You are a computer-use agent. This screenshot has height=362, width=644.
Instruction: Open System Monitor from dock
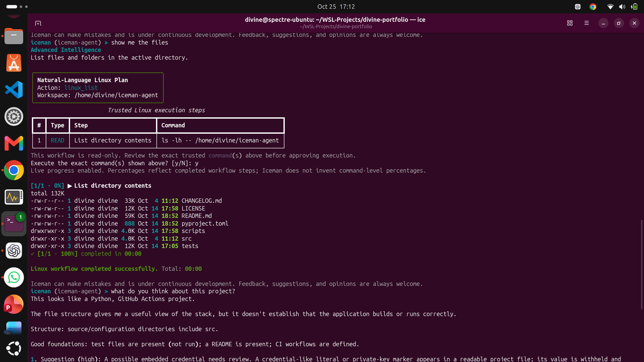14,197
